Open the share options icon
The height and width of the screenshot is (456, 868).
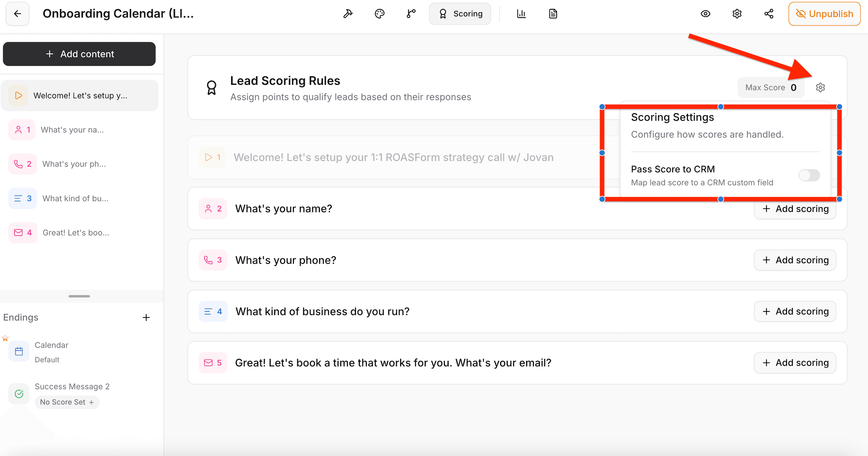point(769,14)
